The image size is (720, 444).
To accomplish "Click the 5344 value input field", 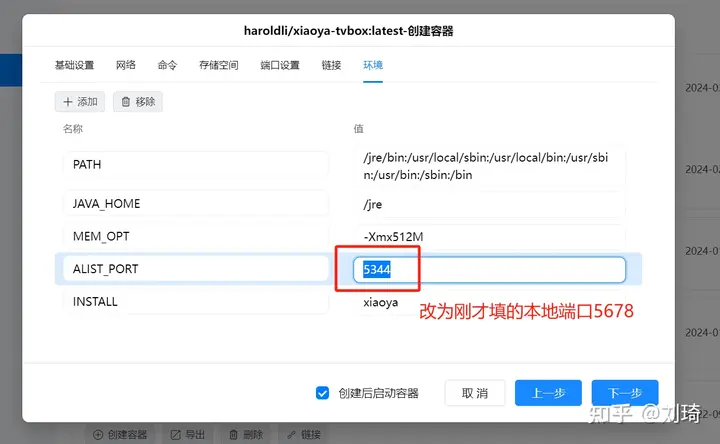I will point(489,270).
